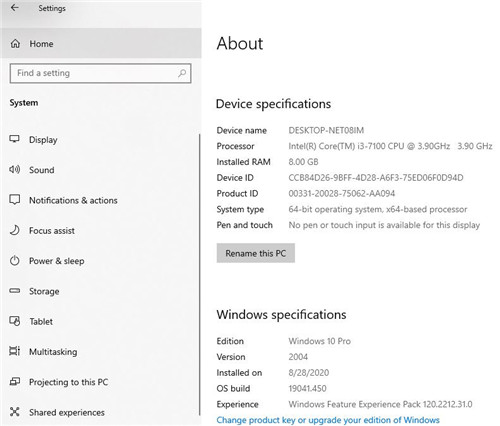The image size is (500, 426).
Task: Go to Sound settings
Action: [x=41, y=170]
